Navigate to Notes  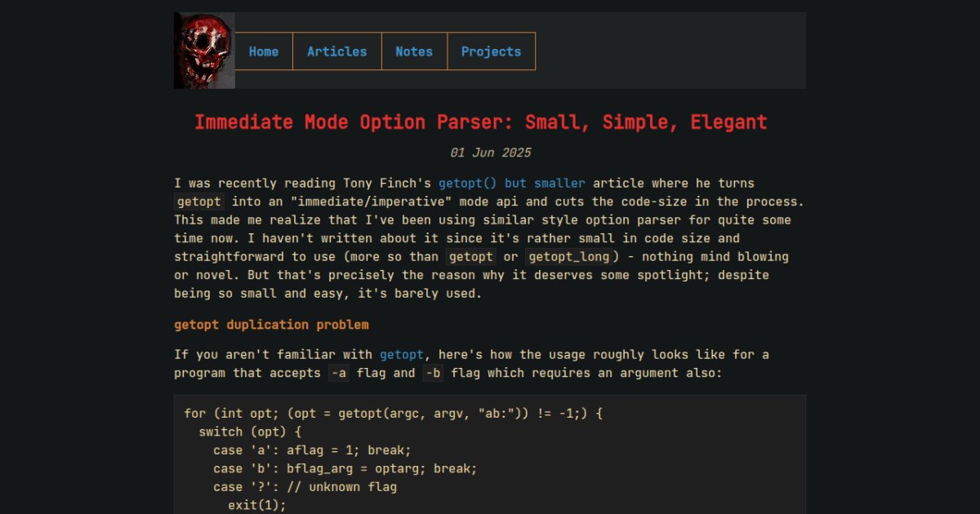click(414, 51)
